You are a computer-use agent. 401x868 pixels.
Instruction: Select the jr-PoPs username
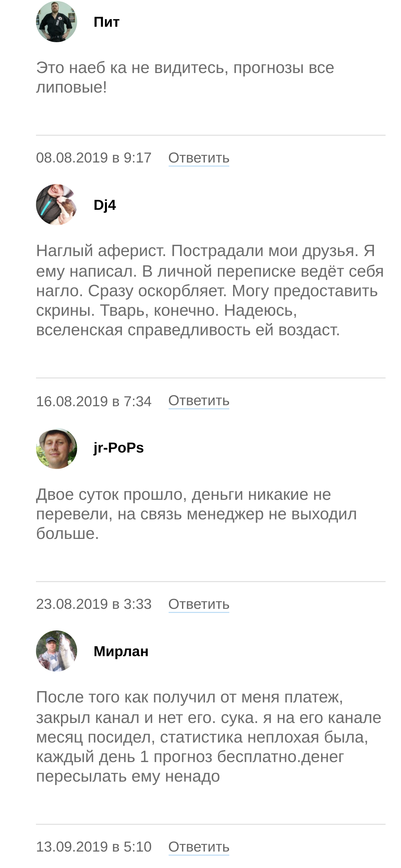[119, 448]
